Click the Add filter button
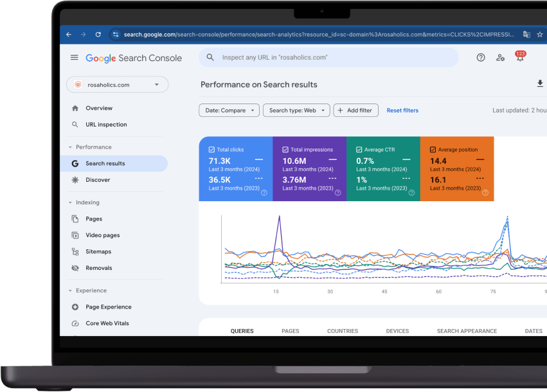 [x=356, y=110]
